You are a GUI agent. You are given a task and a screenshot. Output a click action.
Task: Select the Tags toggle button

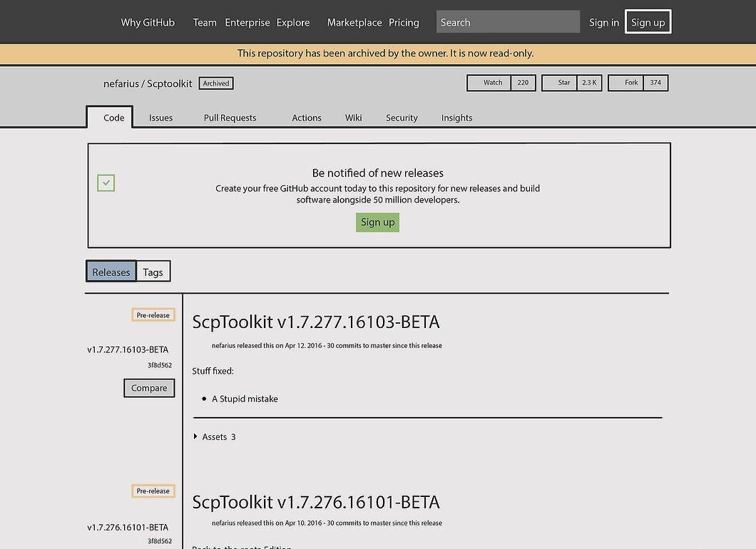(153, 272)
